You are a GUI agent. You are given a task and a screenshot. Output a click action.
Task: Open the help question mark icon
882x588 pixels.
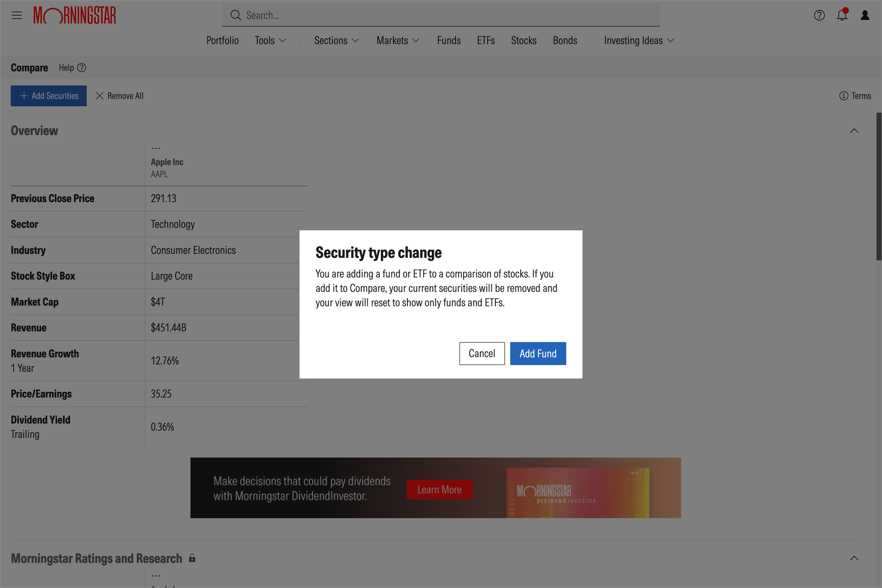pos(819,15)
